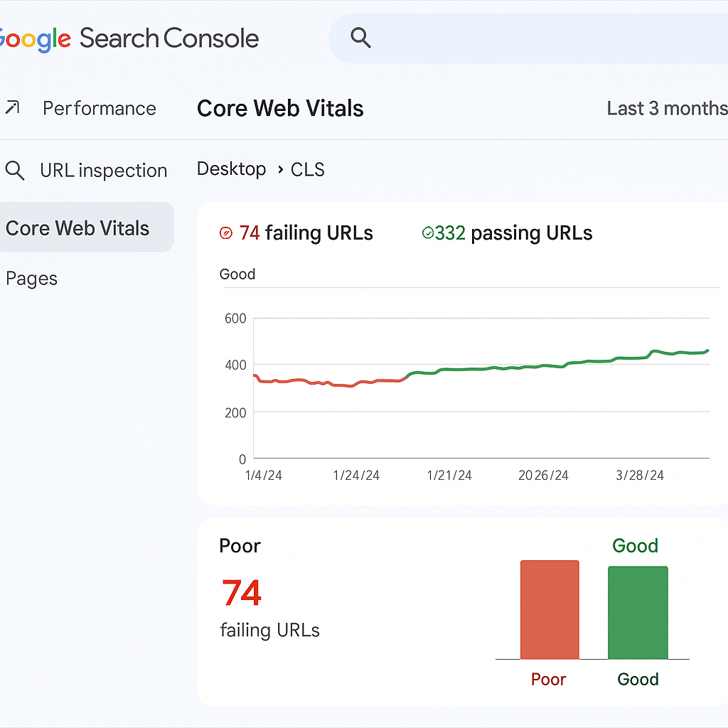The width and height of the screenshot is (728, 728).
Task: Open Performance in the sidebar
Action: 100,108
